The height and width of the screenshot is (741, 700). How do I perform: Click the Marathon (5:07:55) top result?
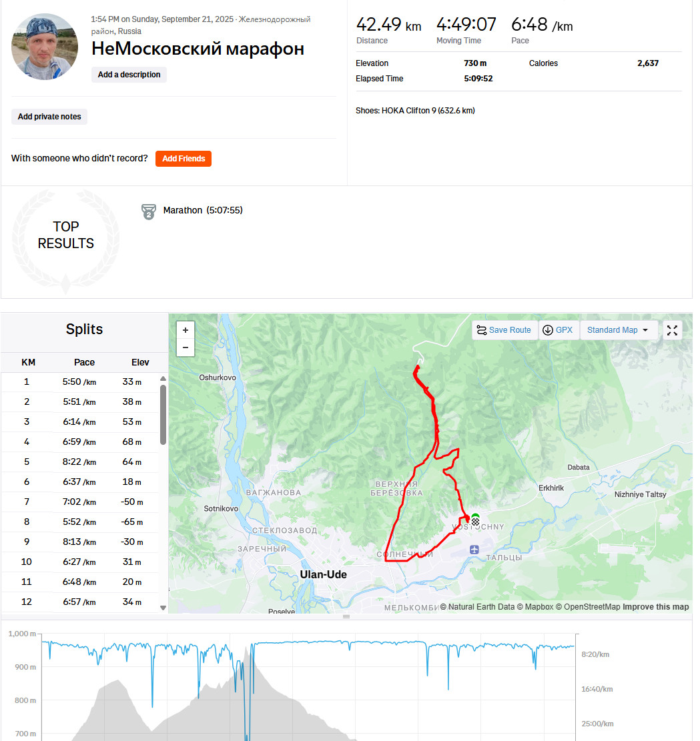202,210
